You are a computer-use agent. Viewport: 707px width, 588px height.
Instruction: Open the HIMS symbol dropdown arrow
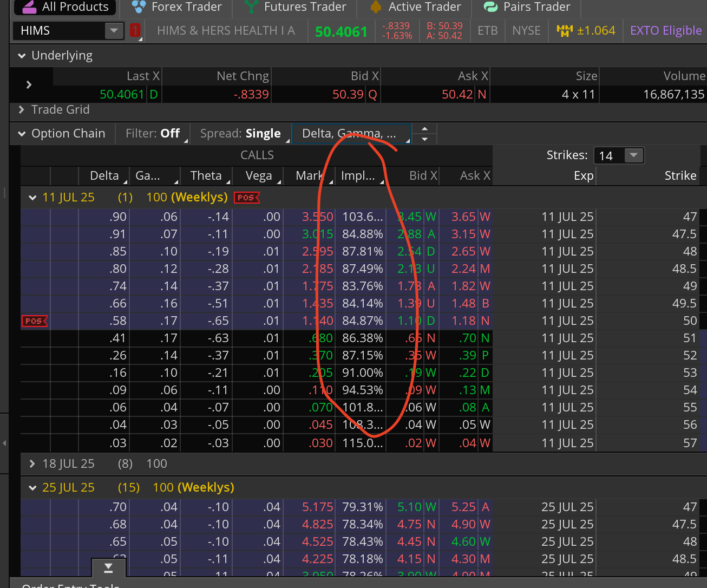point(114,31)
